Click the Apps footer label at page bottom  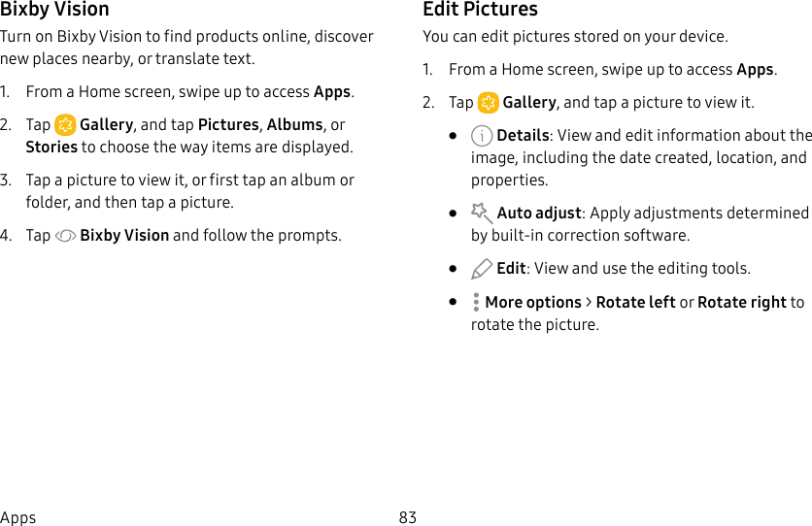pos(18,517)
